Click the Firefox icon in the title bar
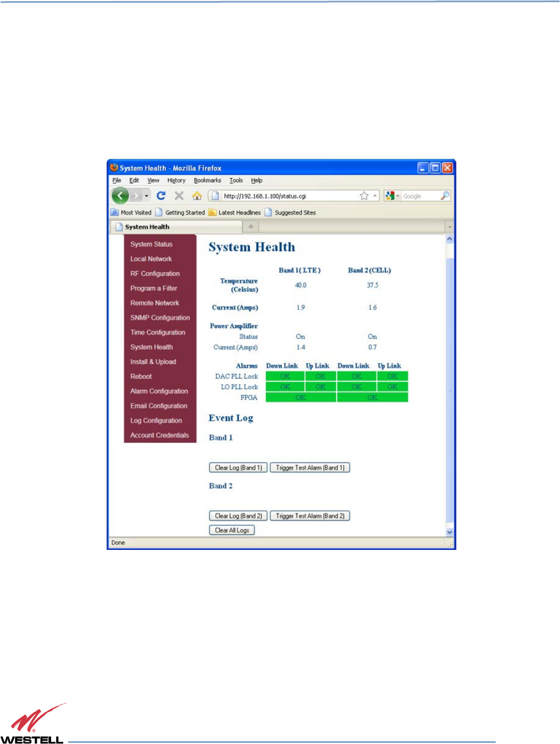560x744 pixels. pyautogui.click(x=114, y=167)
